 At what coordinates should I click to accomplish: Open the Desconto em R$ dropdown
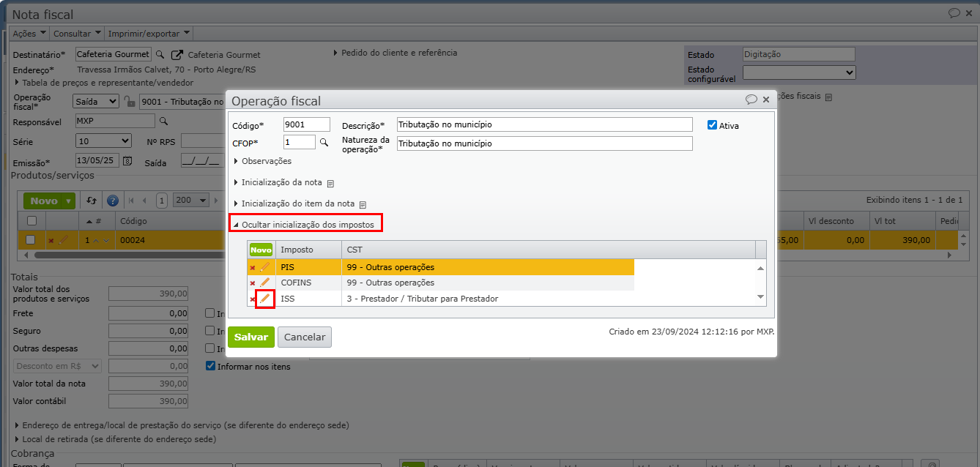[58, 366]
